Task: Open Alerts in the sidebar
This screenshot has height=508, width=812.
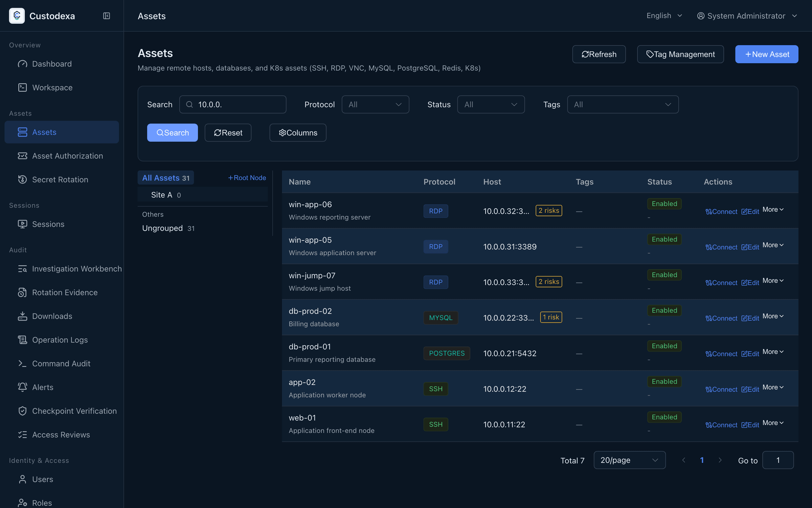Action: point(62,387)
